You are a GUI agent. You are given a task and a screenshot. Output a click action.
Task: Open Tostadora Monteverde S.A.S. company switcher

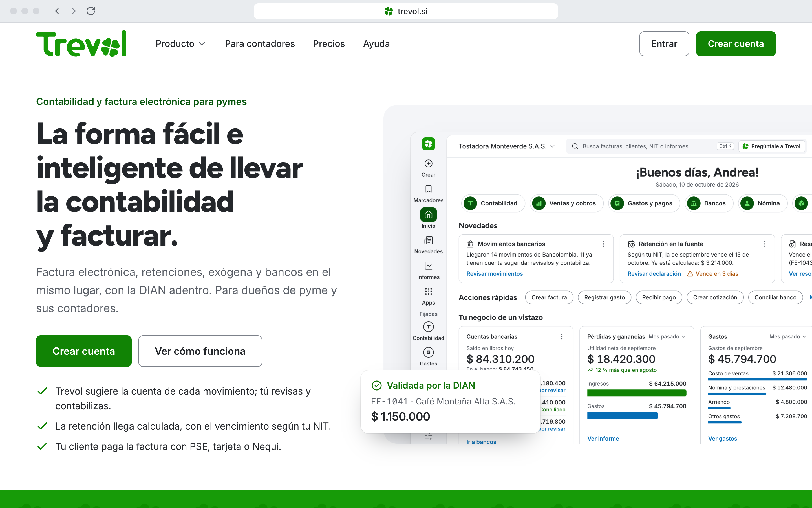pyautogui.click(x=507, y=146)
